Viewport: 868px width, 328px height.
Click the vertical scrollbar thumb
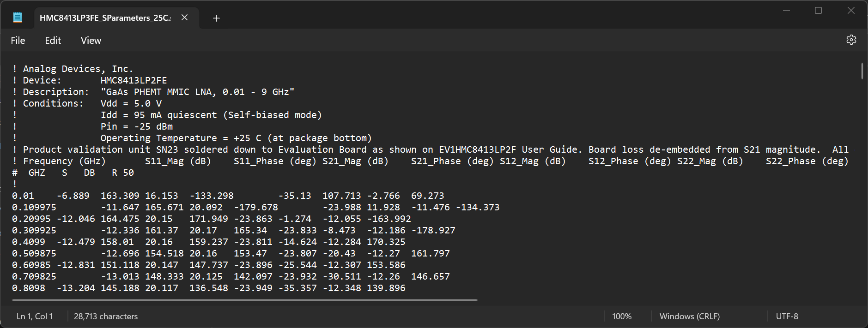(862, 72)
